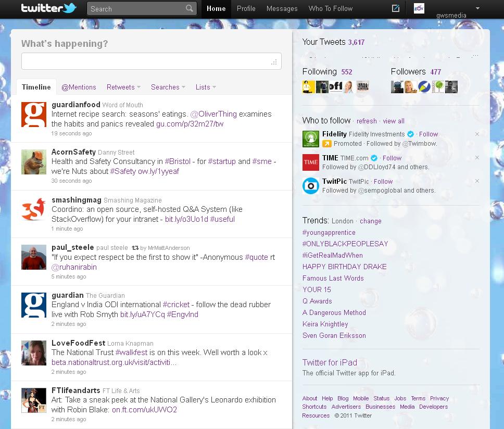Click the text box resize grip
The height and width of the screenshot is (429, 504).
[274, 62]
